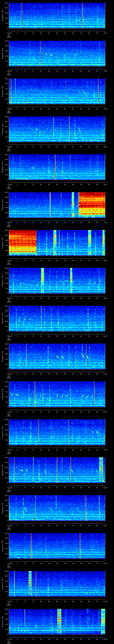This screenshot has height=644, width=114.
Task: Click the 1:13:00 start time label
Action: coord(9,487)
